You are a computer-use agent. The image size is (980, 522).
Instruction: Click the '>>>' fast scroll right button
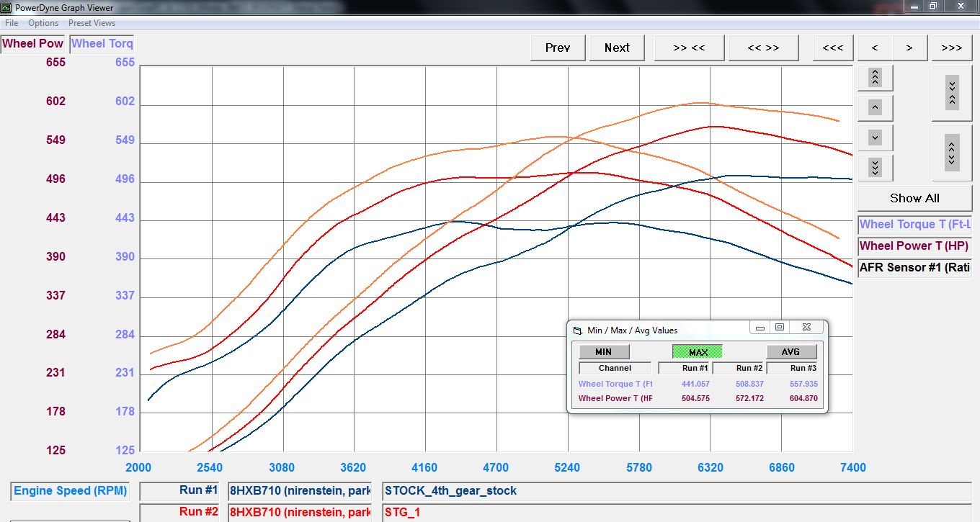tap(951, 48)
